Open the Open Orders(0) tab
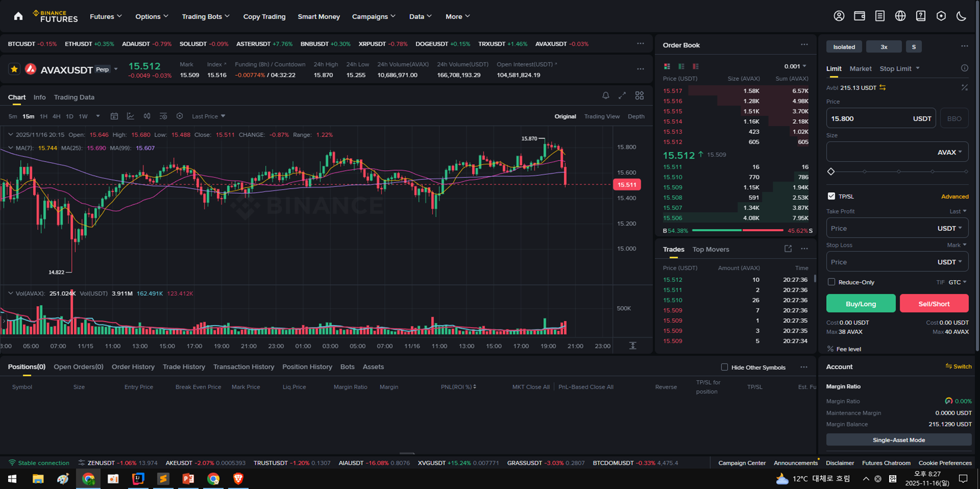Screen dimensions: 980x489 79,367
